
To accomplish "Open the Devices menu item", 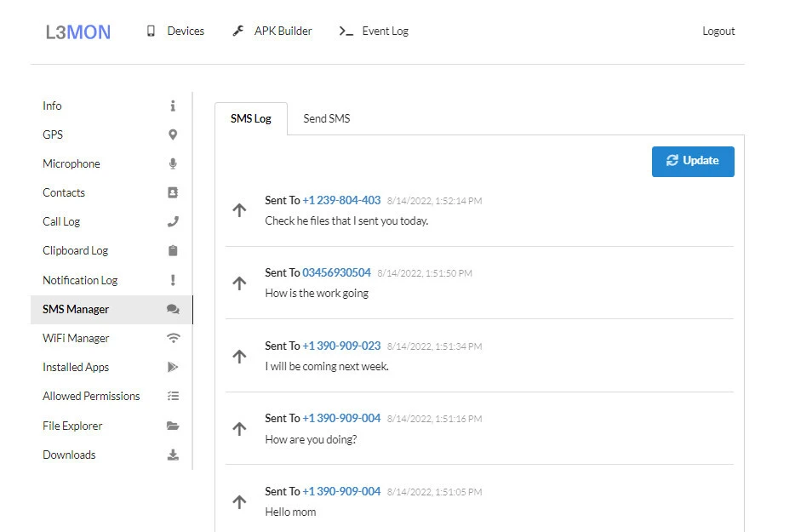I will point(176,31).
